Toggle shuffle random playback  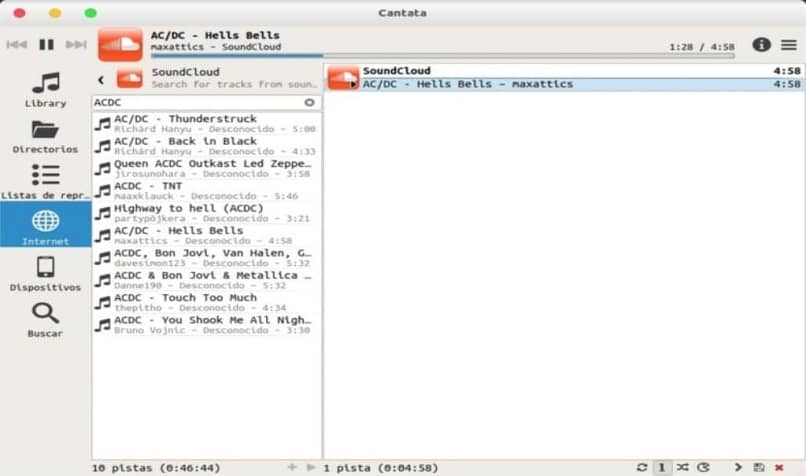[683, 467]
